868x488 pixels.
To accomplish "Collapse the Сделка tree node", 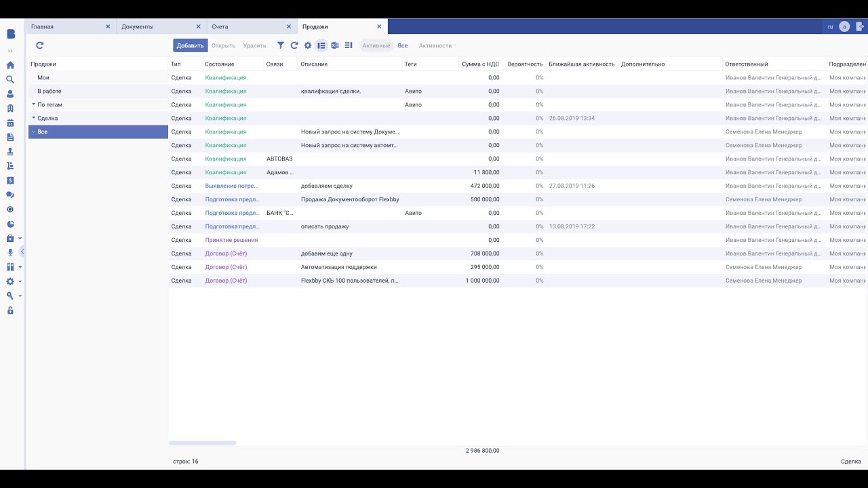I will [x=33, y=118].
